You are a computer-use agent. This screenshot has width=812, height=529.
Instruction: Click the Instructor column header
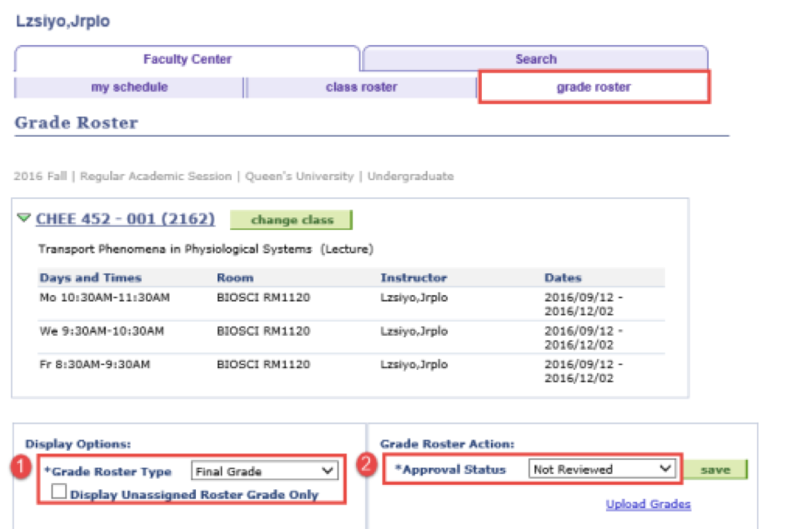click(x=414, y=277)
